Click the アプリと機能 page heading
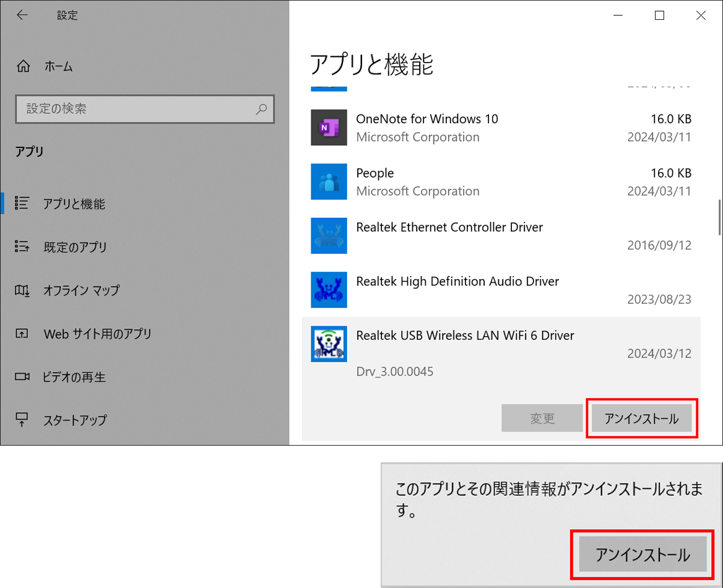 (x=371, y=64)
